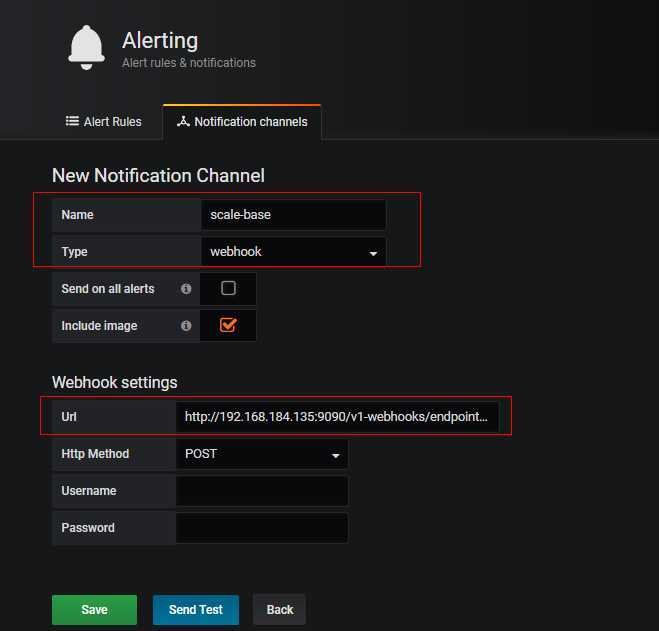Click the Webhook settings heading

coord(115,383)
